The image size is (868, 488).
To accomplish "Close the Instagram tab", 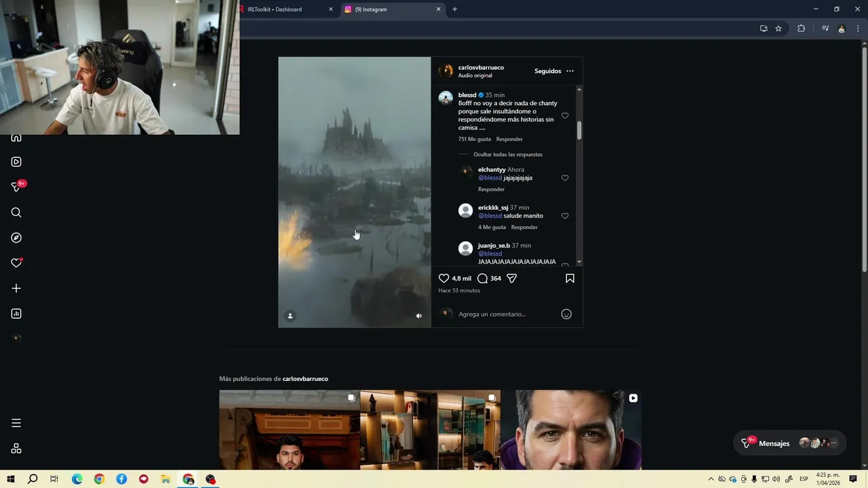I will (x=438, y=9).
